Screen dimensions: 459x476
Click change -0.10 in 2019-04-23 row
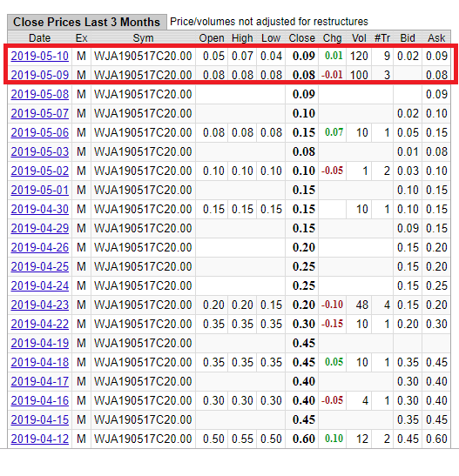[x=332, y=305]
